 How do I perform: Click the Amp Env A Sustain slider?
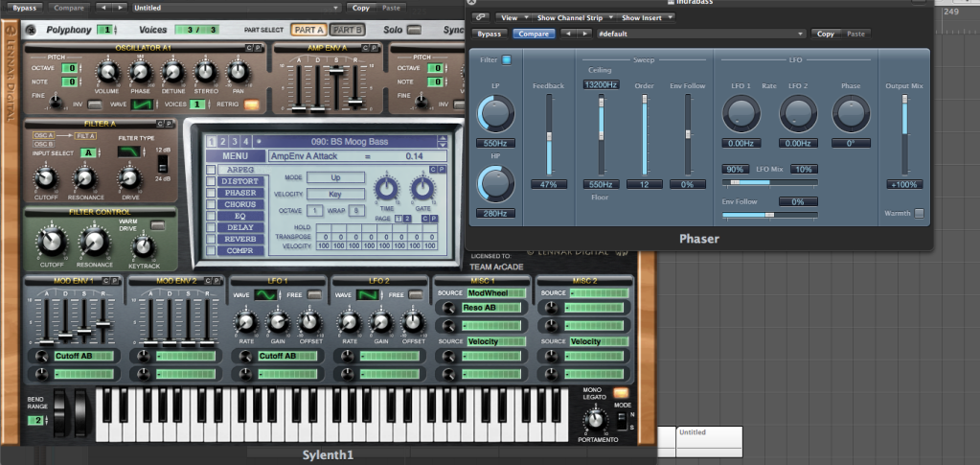tap(336, 87)
